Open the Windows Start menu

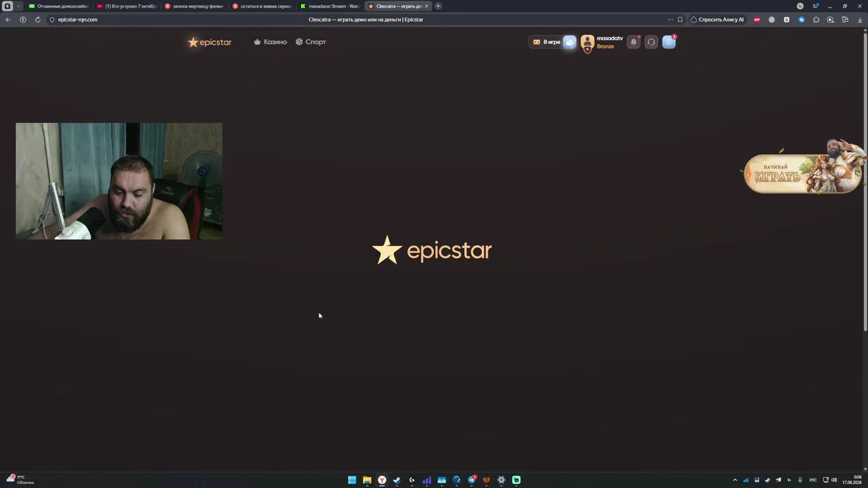coord(352,480)
